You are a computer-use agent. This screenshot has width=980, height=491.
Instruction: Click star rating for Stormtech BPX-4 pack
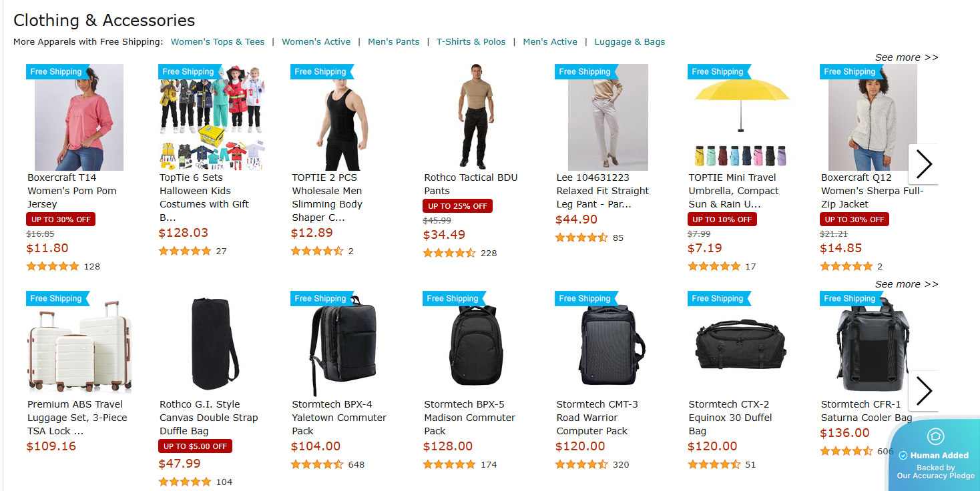coord(317,464)
